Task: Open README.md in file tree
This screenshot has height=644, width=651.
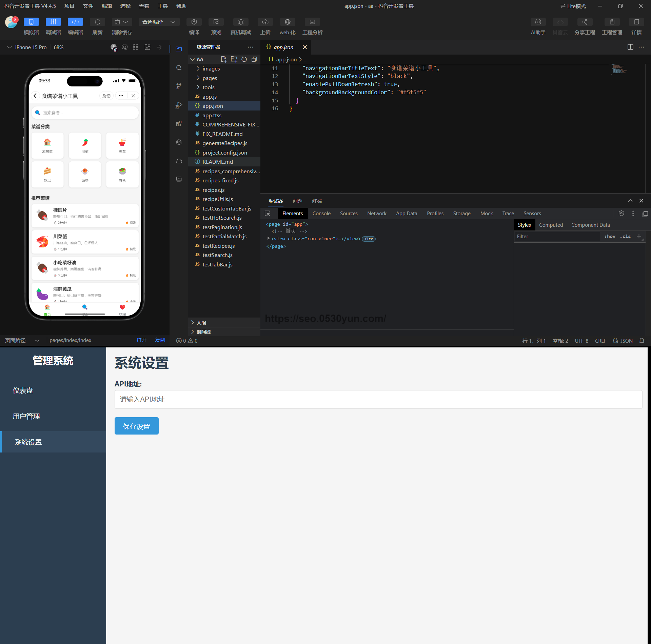Action: point(218,162)
